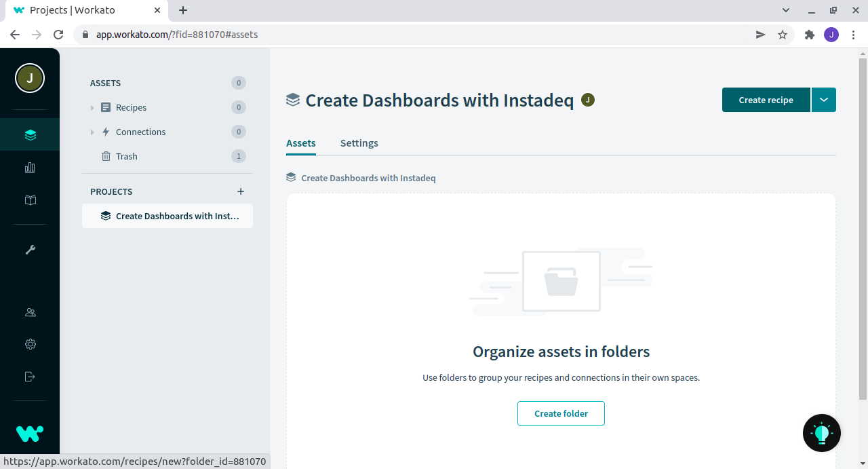Open a new browser tab
This screenshot has height=469, width=868.
click(183, 10)
